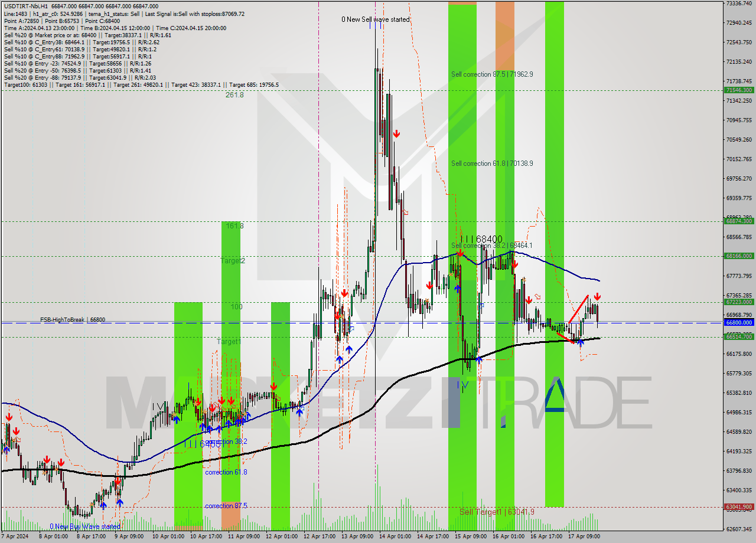
Task: Select the 'Sell %20 @ Entry -50' line
Action: click(77, 70)
